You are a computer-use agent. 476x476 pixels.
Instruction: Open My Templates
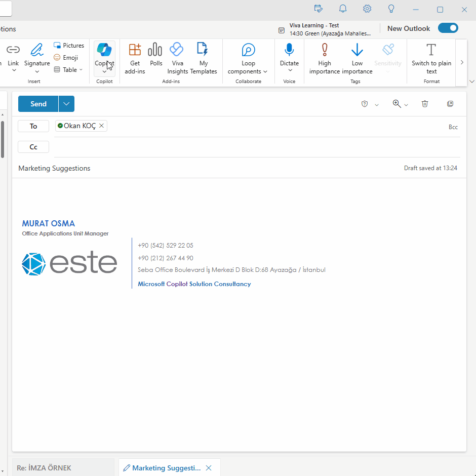pyautogui.click(x=204, y=58)
